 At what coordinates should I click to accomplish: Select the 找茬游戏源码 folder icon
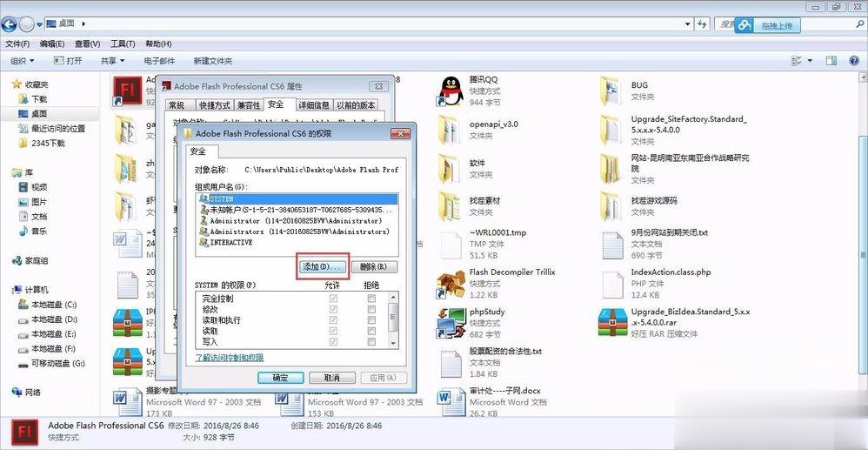point(612,206)
